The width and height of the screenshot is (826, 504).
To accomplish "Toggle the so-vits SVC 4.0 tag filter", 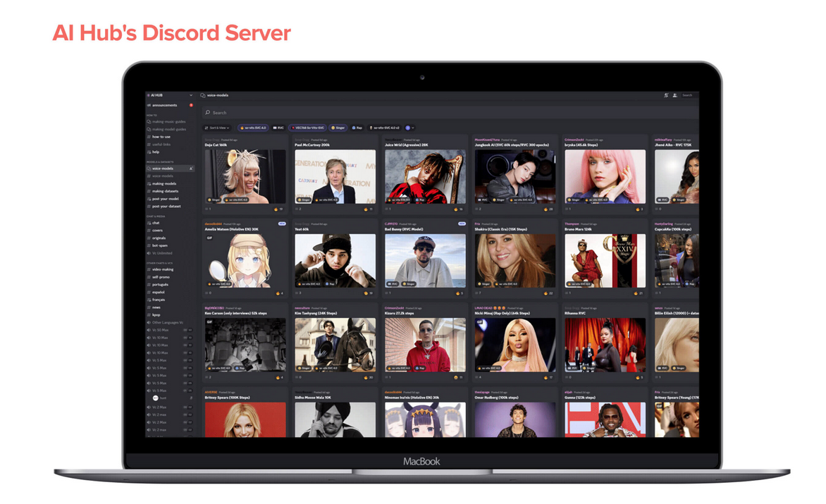I will [x=254, y=128].
